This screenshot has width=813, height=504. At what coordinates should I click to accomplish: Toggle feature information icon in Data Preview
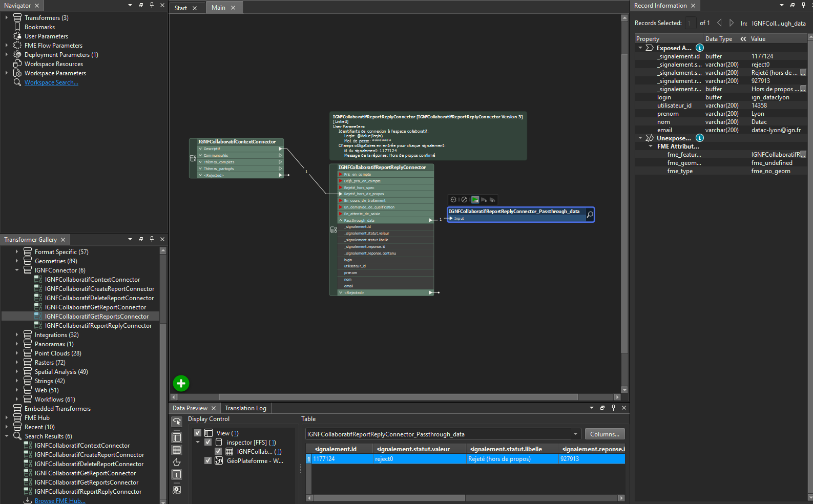click(x=177, y=474)
